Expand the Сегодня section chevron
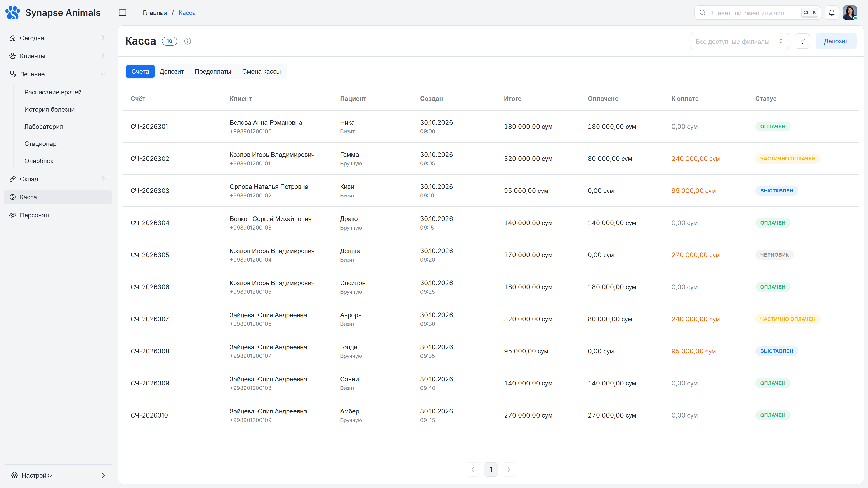 tap(103, 38)
